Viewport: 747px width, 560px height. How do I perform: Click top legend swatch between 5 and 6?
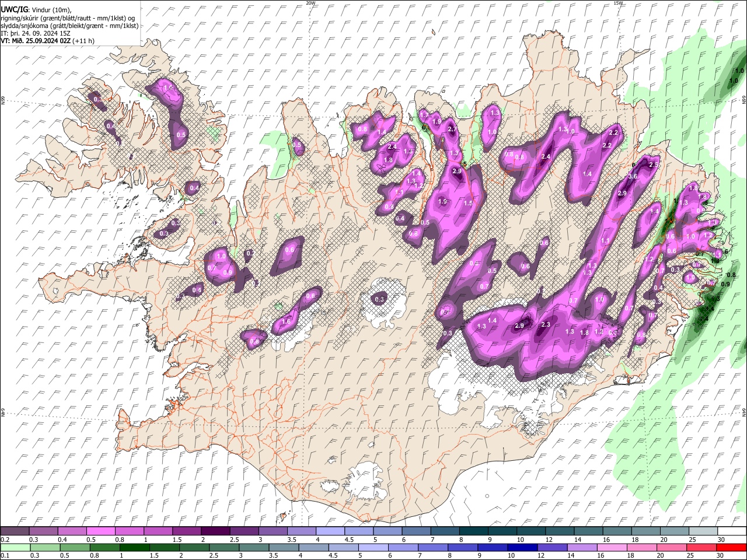(387, 531)
